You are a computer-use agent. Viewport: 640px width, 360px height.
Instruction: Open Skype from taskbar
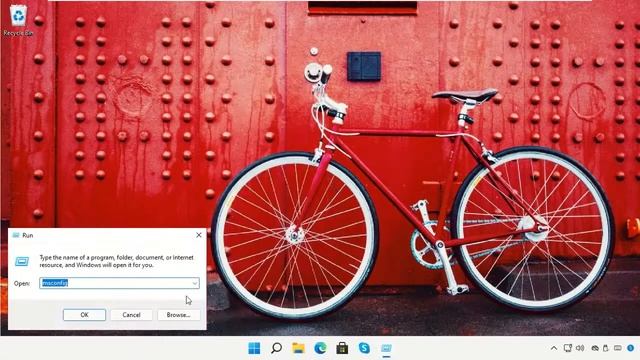pyautogui.click(x=364, y=348)
